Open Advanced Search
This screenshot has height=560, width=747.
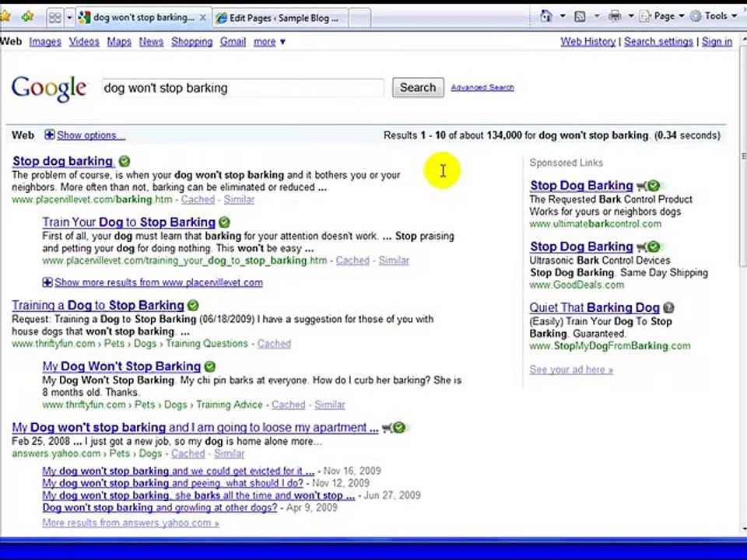[x=482, y=88]
